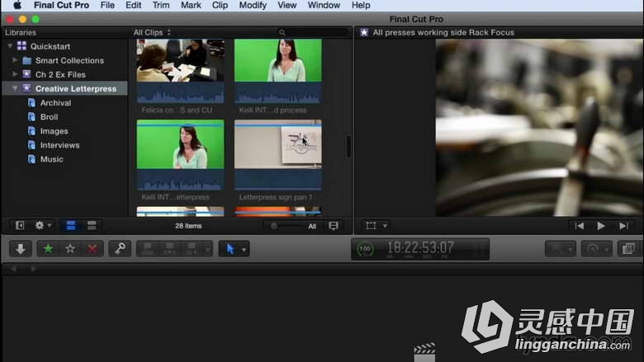644x362 pixels.
Task: Open the Window menu
Action: click(324, 5)
